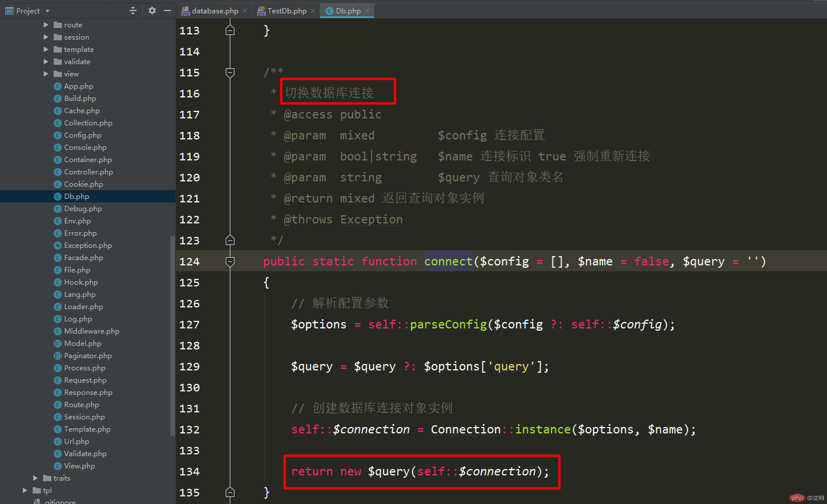Click the Route.php class icon
827x504 pixels.
[x=58, y=405]
